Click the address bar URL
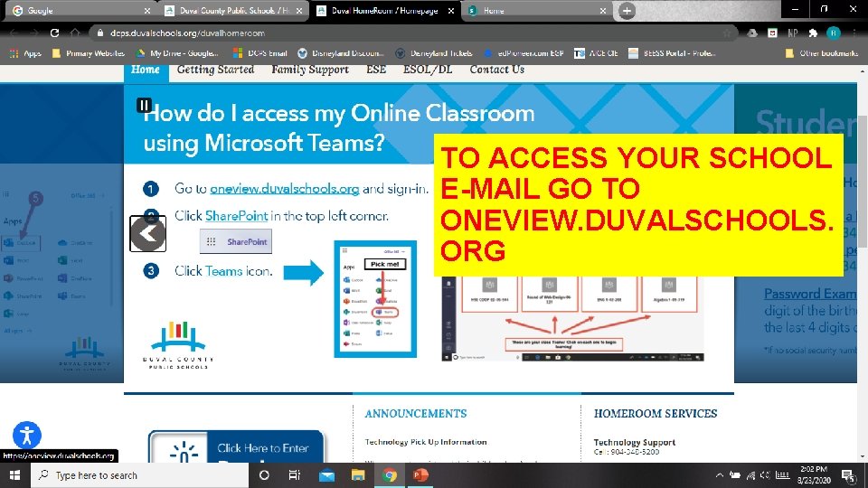The width and height of the screenshot is (868, 488). pos(187,33)
